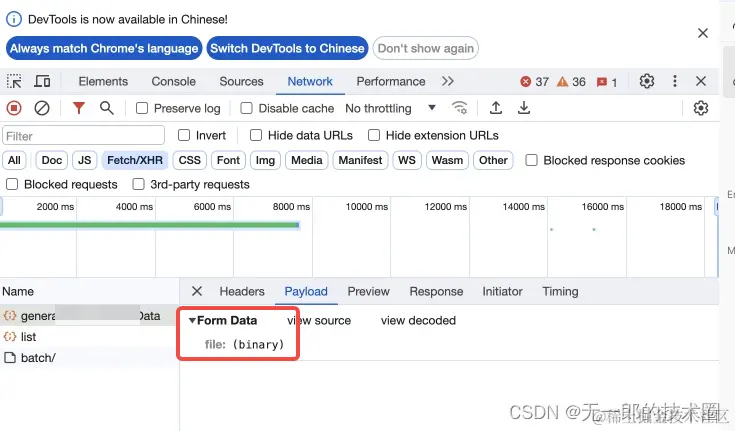Check Blocked response cookies
This screenshot has height=431, width=735.
coord(531,160)
